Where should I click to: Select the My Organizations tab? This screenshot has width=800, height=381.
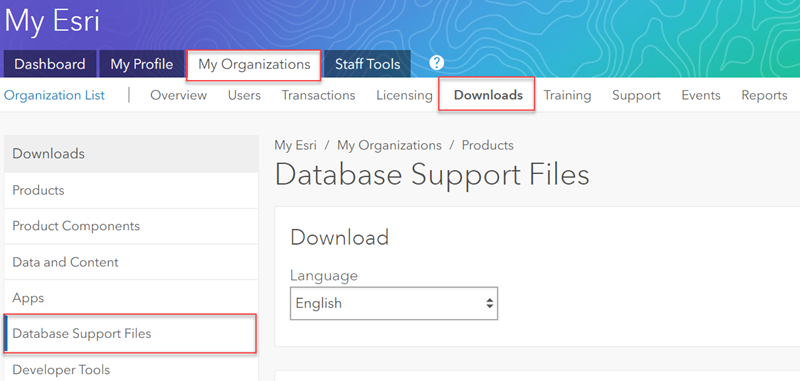coord(254,65)
